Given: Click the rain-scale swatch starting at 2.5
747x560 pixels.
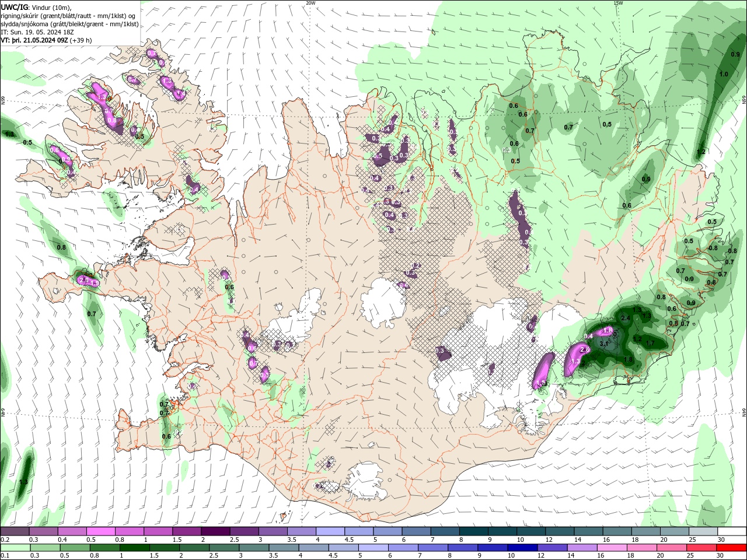Looking at the screenshot, I should 225,548.
